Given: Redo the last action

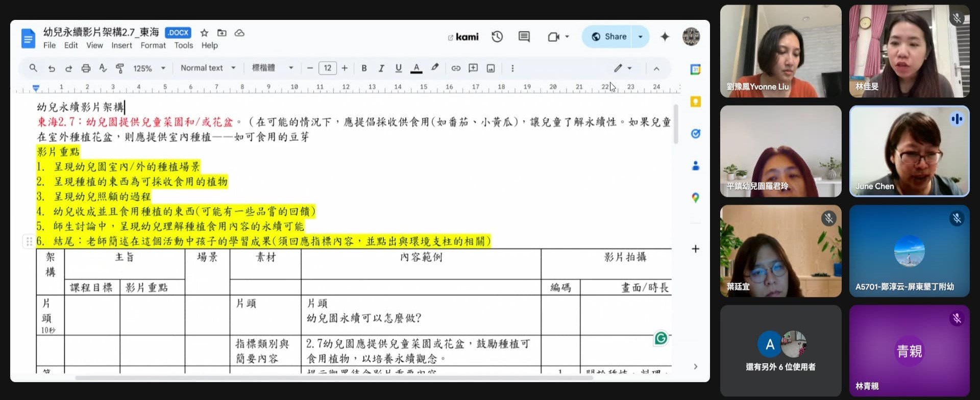Looking at the screenshot, I should coord(68,68).
